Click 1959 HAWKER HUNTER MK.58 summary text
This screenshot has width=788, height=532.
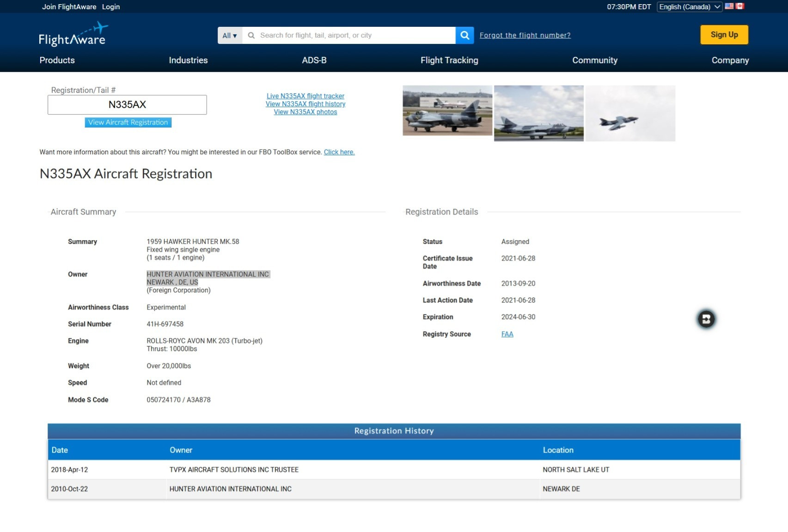coord(193,242)
